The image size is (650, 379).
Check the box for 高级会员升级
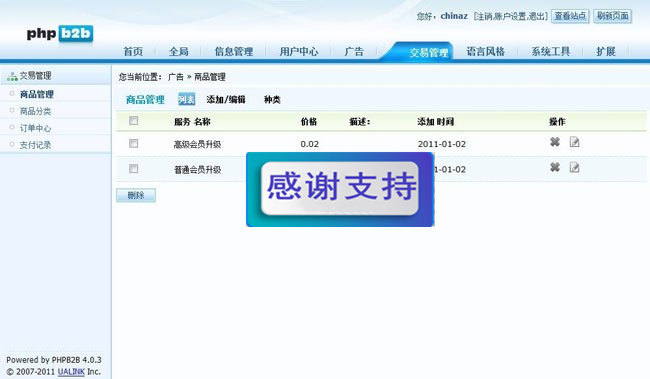tap(133, 143)
